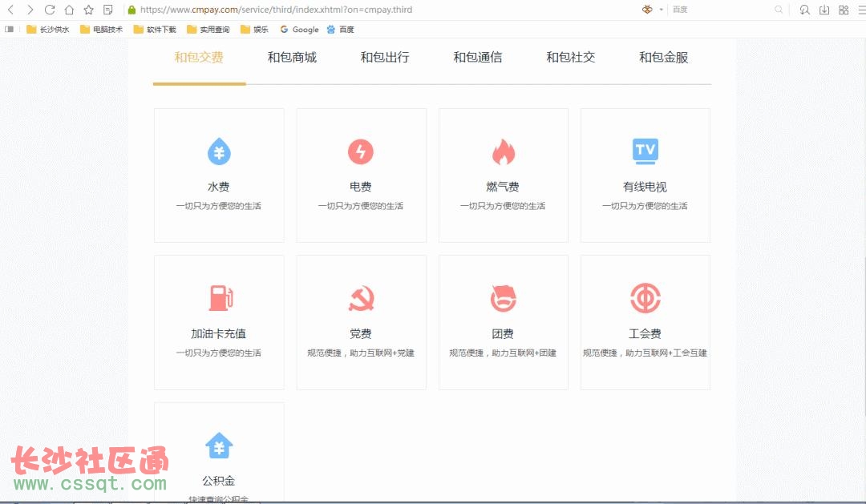Click '规范便捷，助力互联网+党建' description text
The image size is (866, 504).
coord(361,353)
